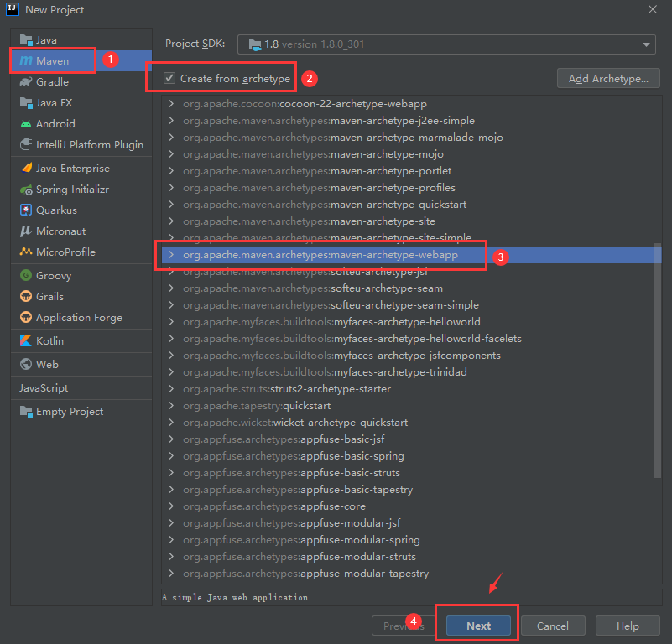
Task: Select Java project type label
Action: point(46,40)
